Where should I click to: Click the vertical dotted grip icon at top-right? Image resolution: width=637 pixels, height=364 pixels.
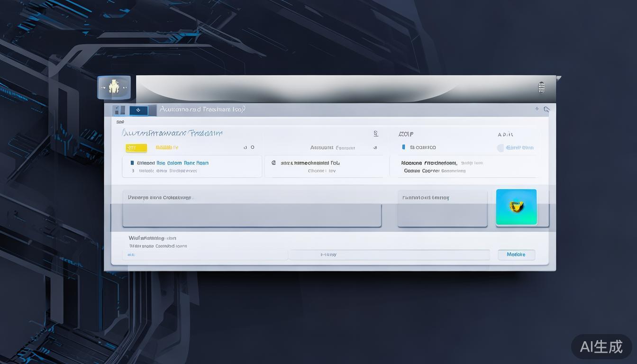(541, 87)
